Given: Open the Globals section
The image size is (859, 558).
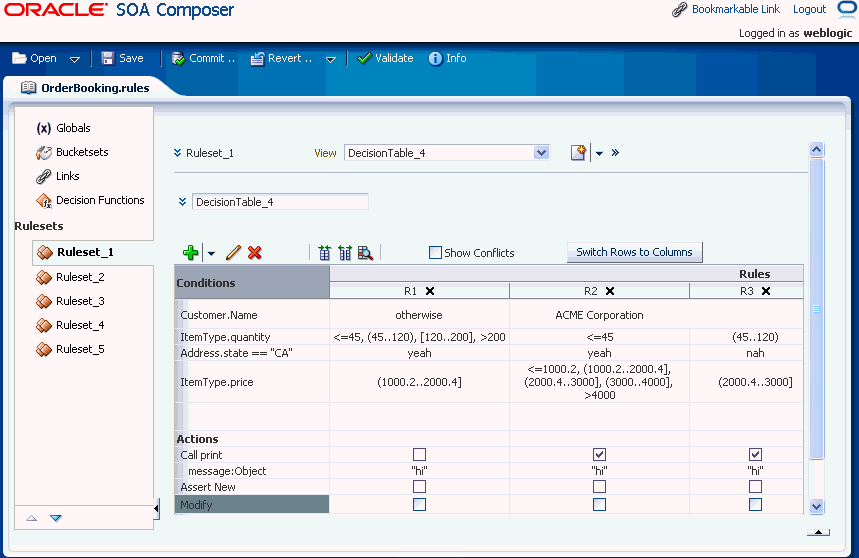Looking at the screenshot, I should click(64, 128).
